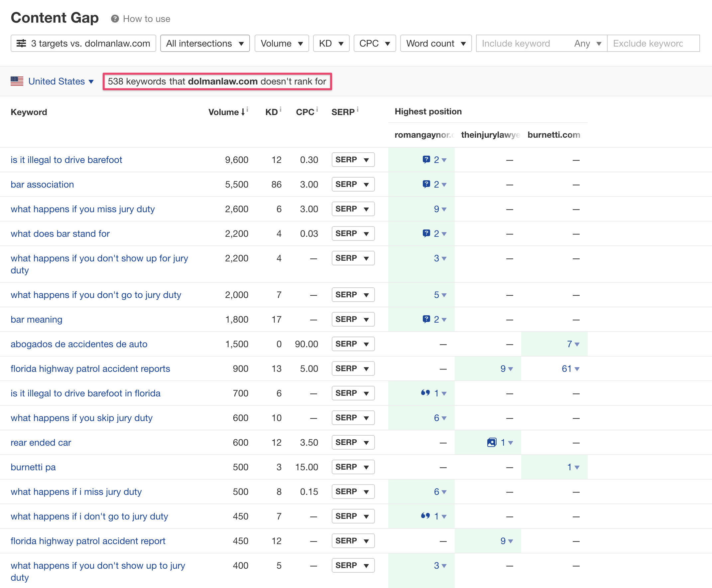Click featured snippet icon in 'is it illegal to drive barefoot' row
The width and height of the screenshot is (712, 588).
[x=426, y=160]
